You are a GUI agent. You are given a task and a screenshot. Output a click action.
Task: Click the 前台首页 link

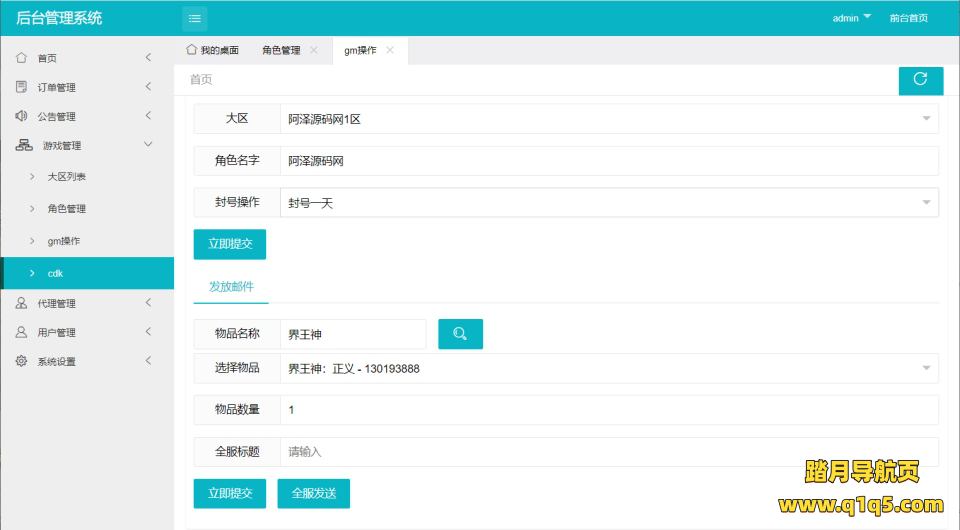pyautogui.click(x=908, y=18)
